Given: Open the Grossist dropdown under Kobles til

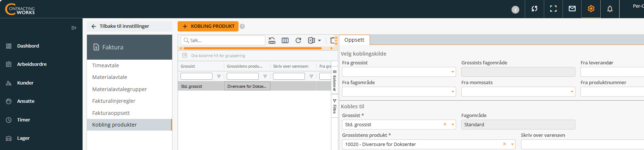Looking at the screenshot, I should point(453,124).
